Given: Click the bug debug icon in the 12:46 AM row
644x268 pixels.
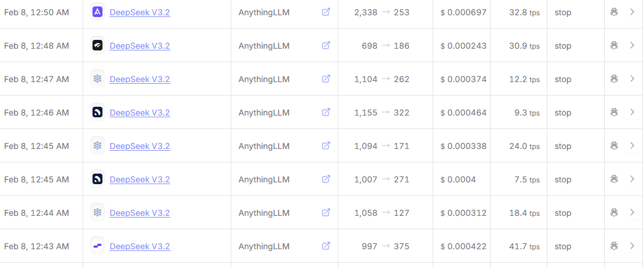Looking at the screenshot, I should 614,112.
